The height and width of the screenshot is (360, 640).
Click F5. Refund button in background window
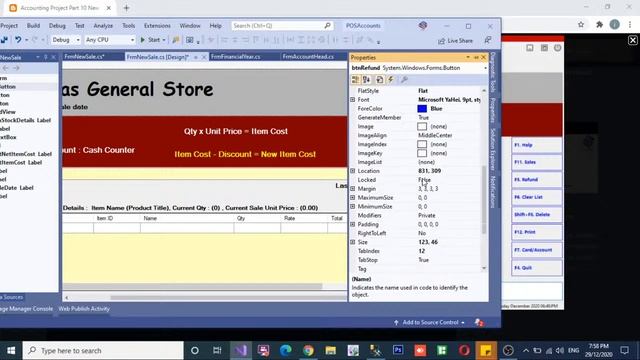(x=536, y=180)
